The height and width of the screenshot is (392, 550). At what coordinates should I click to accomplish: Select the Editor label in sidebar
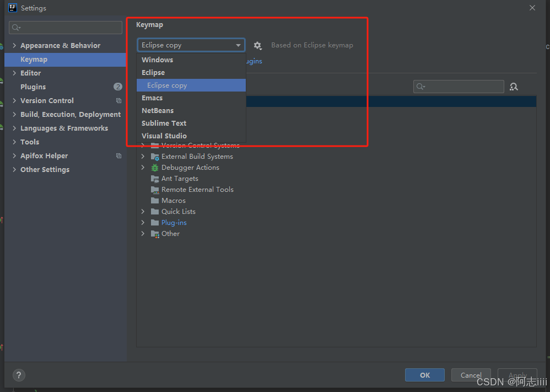pyautogui.click(x=30, y=73)
